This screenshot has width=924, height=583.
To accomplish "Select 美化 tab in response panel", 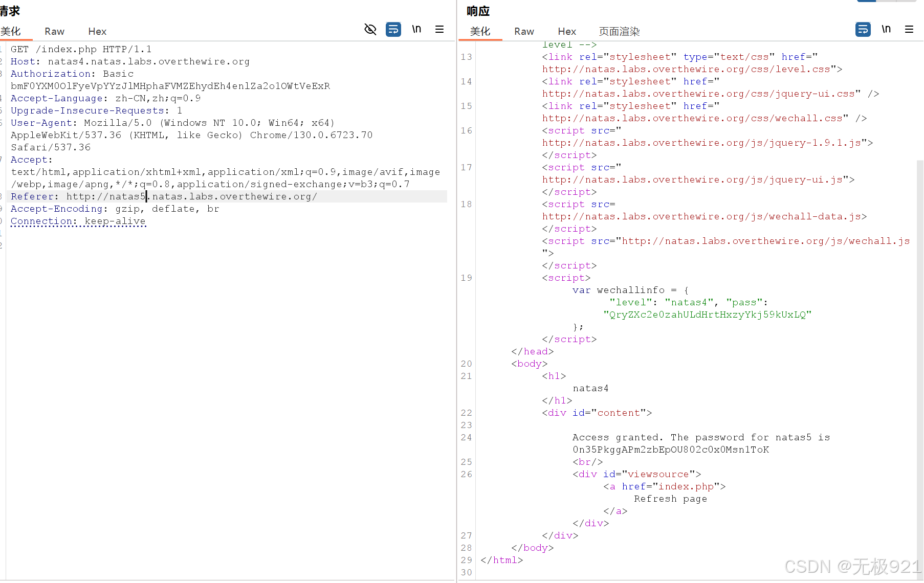I will click(x=480, y=32).
